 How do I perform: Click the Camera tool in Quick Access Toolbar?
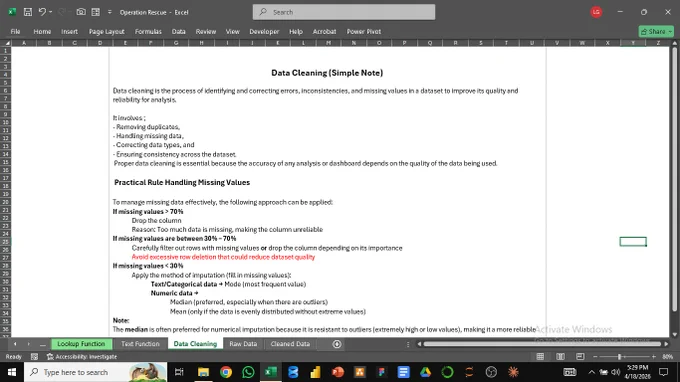click(x=81, y=12)
